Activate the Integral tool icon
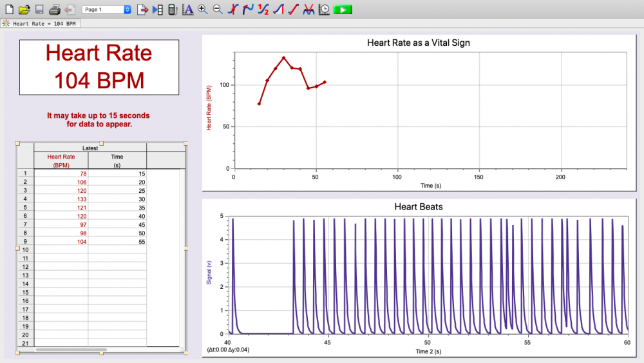Screen dimensions: 644x363 pyautogui.click(x=278, y=10)
